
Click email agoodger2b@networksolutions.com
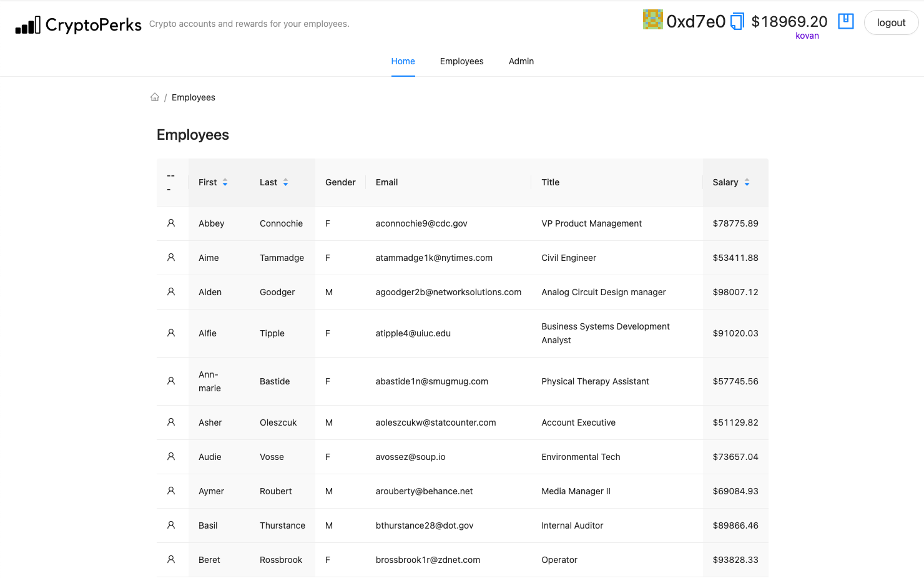[448, 292]
